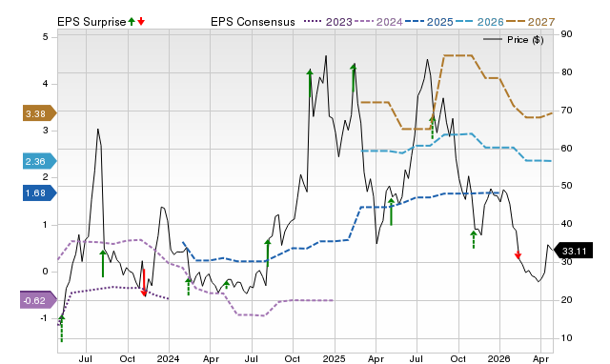Click the dashed green arrow in November 2025

(x=474, y=239)
